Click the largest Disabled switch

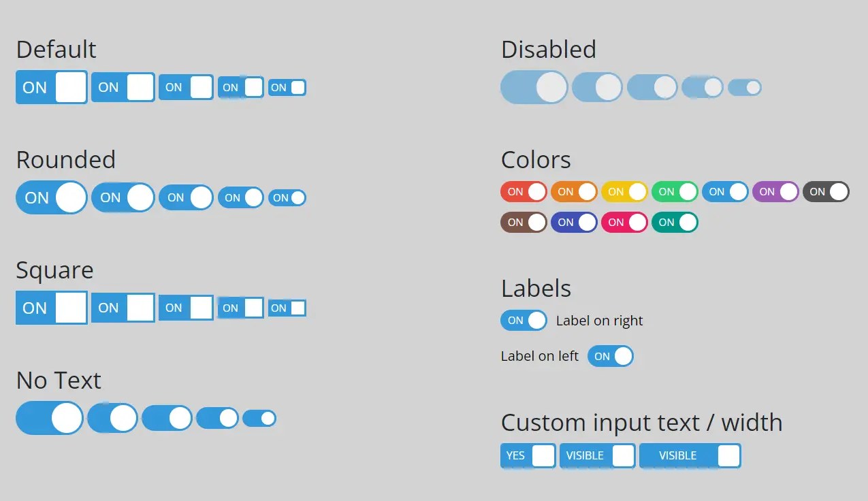tap(534, 87)
